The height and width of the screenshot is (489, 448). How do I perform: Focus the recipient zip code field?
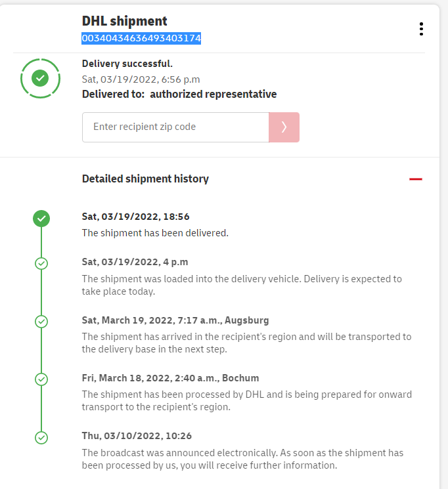[x=175, y=127]
